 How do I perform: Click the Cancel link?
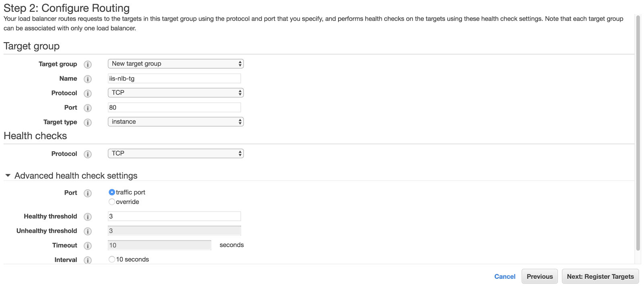pyautogui.click(x=505, y=276)
